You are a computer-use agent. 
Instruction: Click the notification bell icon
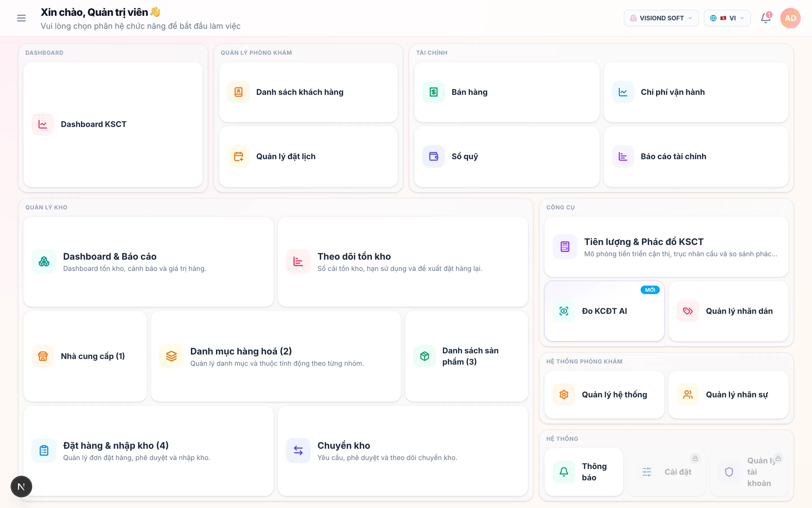point(765,18)
